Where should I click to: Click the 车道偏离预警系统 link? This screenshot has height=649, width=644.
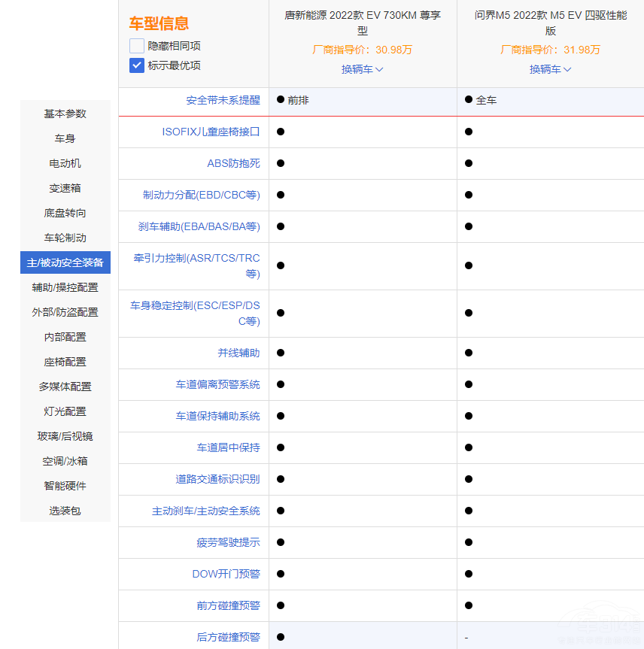(x=217, y=384)
